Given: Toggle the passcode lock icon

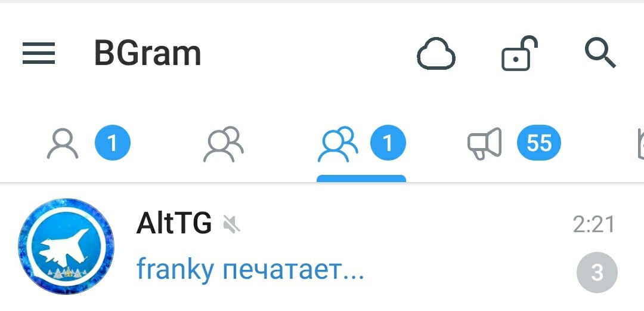Looking at the screenshot, I should [x=519, y=54].
